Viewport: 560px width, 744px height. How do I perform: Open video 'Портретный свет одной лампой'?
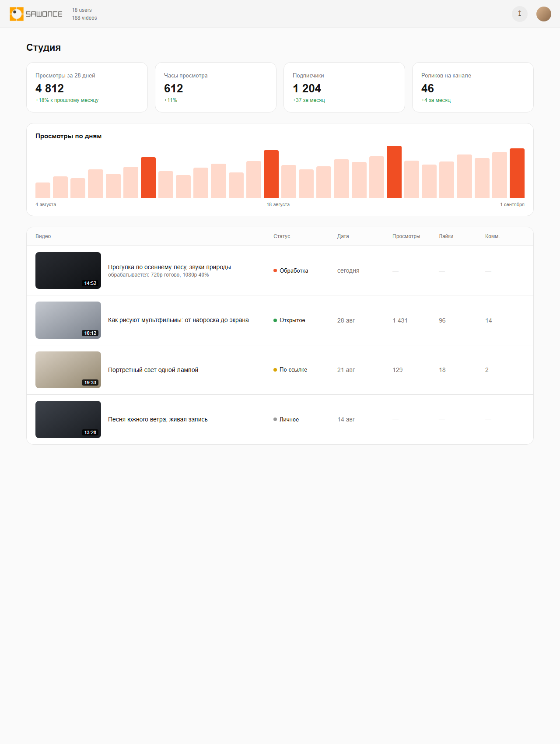[x=153, y=370]
